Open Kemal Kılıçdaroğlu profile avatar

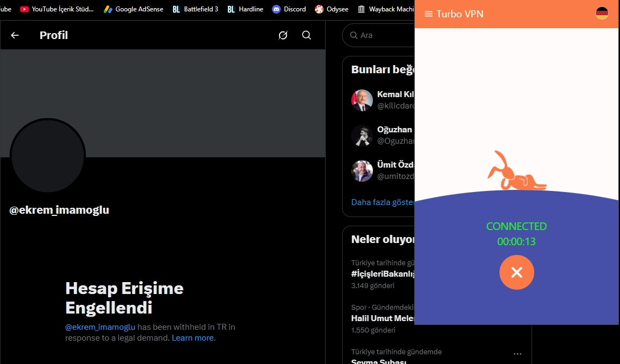[x=362, y=100]
